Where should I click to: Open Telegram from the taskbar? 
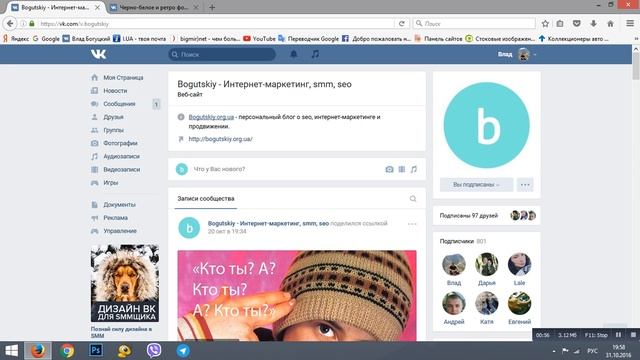click(x=183, y=351)
